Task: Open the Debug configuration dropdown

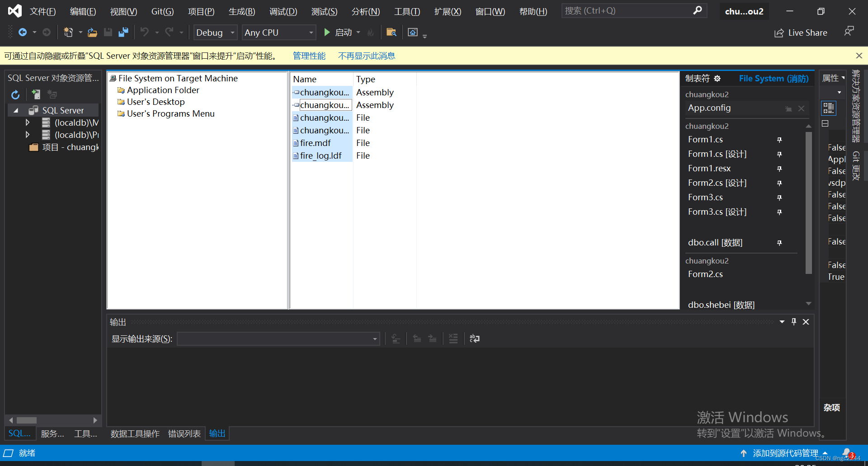Action: click(x=232, y=32)
